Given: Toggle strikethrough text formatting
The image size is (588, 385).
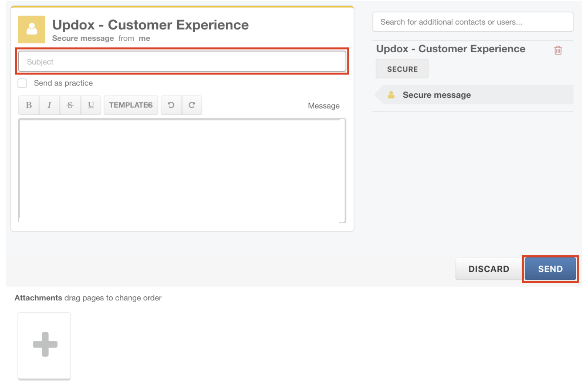Looking at the screenshot, I should click(70, 105).
